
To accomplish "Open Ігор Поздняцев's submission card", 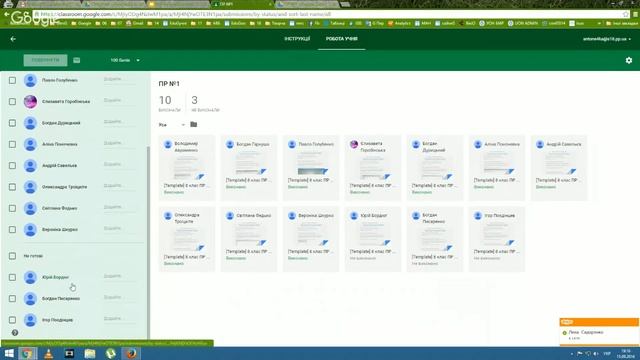I will (497, 239).
